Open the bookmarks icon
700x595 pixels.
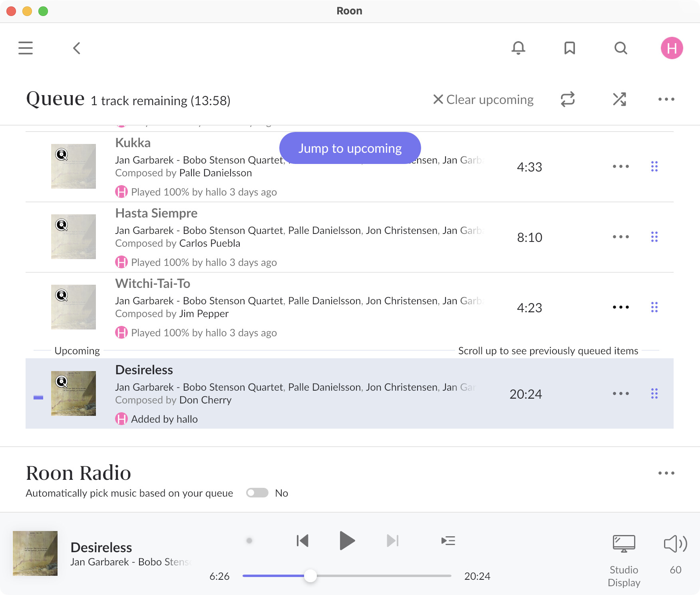(x=569, y=48)
